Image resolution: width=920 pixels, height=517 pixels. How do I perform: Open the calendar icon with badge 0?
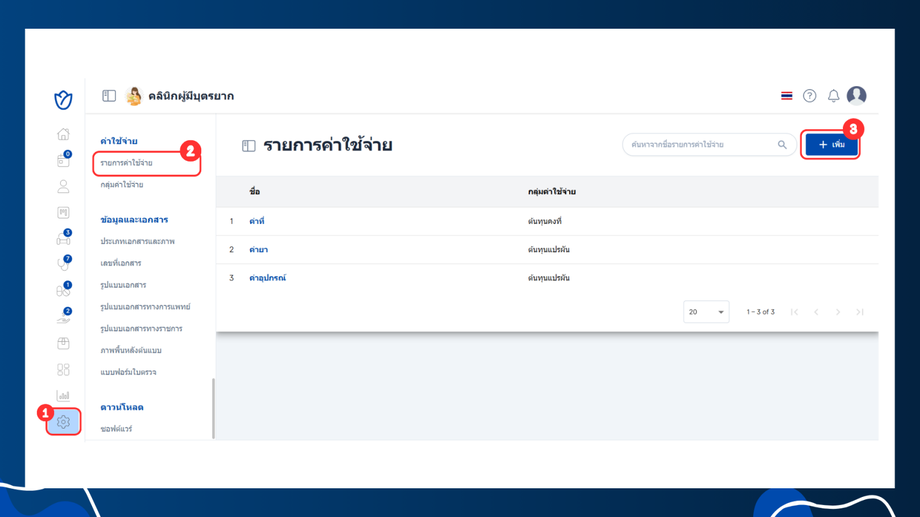click(63, 160)
